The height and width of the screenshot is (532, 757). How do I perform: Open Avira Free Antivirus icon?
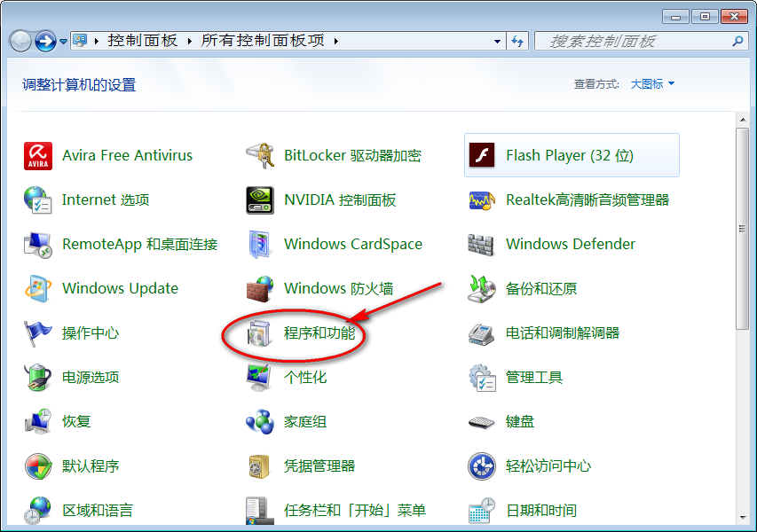pyautogui.click(x=38, y=156)
